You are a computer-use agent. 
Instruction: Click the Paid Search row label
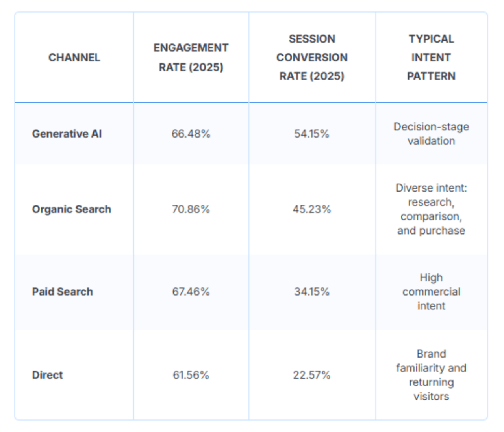click(63, 292)
